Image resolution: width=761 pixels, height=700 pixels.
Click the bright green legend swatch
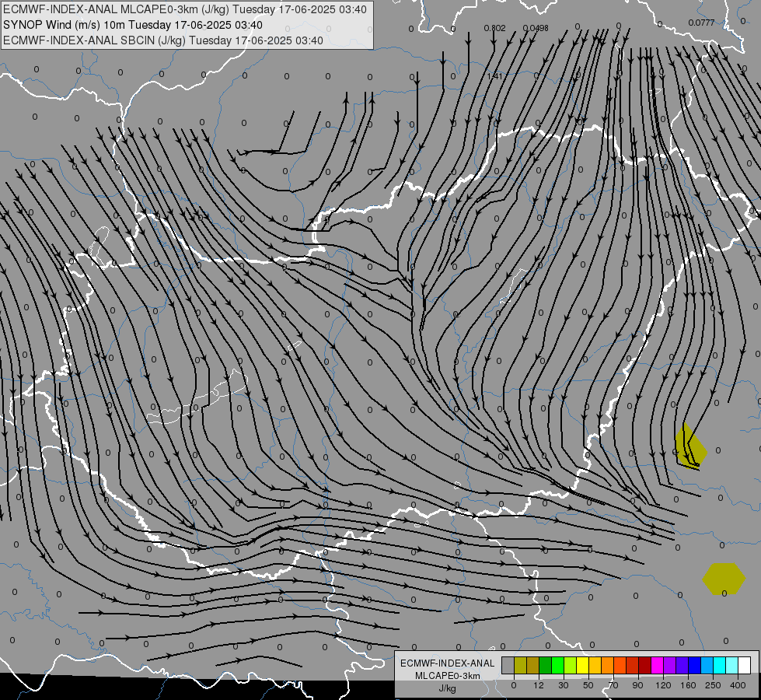point(557,666)
